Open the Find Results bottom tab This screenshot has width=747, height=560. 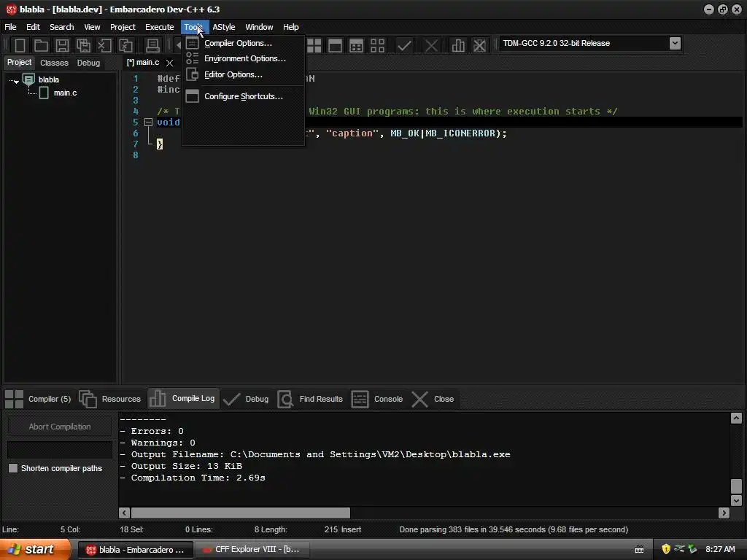pos(310,399)
